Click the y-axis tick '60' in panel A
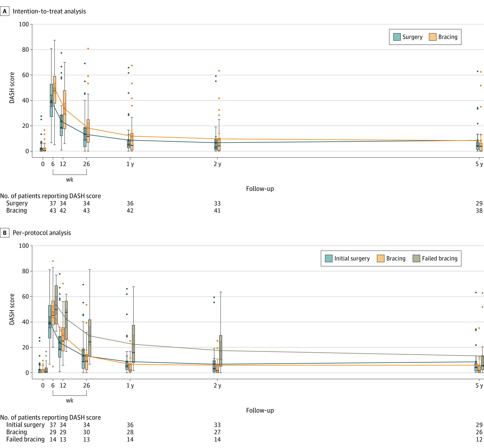Image resolution: width=484 pixels, height=448 pixels. pyautogui.click(x=25, y=75)
